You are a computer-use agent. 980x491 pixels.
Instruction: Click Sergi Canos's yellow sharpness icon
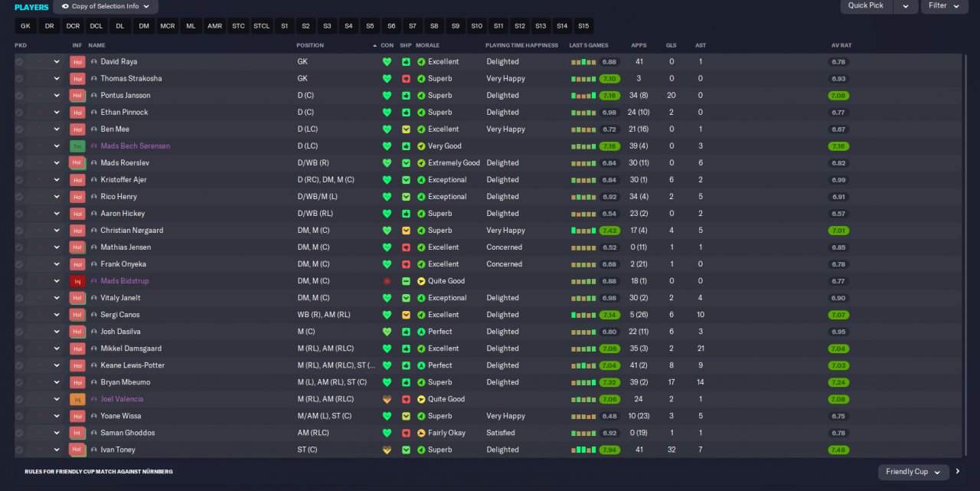406,315
